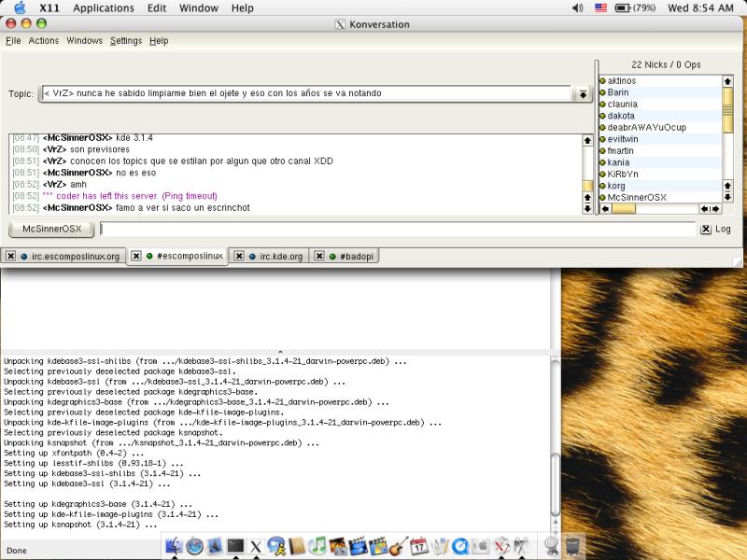
Task: Open the Mail stamp icon in dock
Action: pyautogui.click(x=215, y=546)
